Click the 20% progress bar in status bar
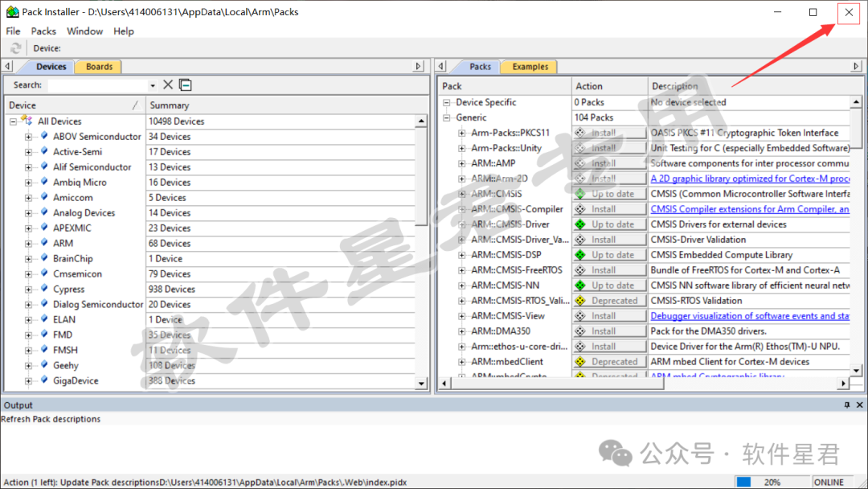 click(x=772, y=483)
